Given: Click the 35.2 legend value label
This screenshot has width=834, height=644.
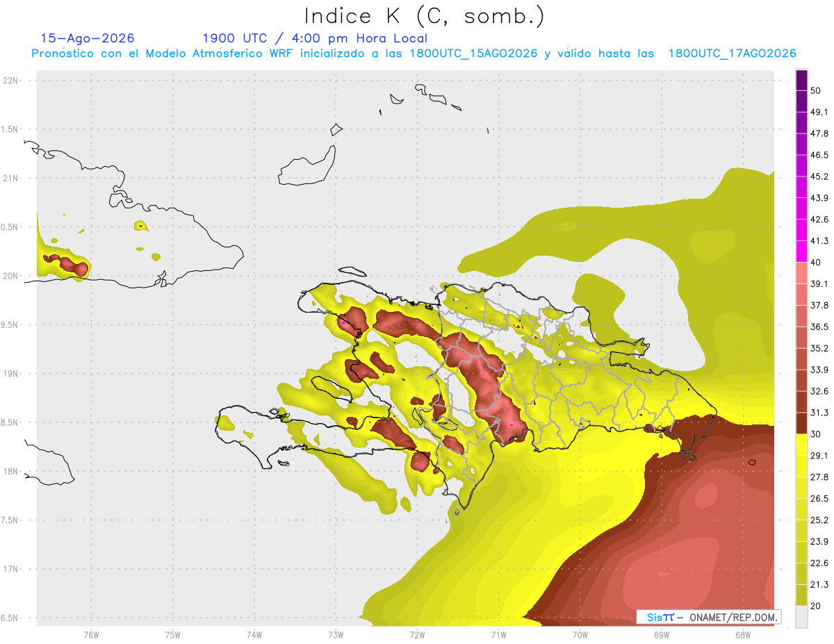Looking at the screenshot, I should [x=819, y=348].
